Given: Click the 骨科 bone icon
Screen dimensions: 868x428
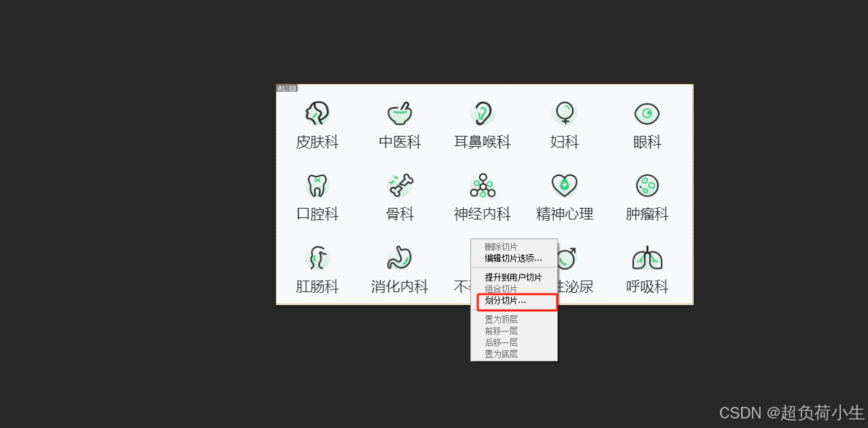Looking at the screenshot, I should [x=400, y=185].
